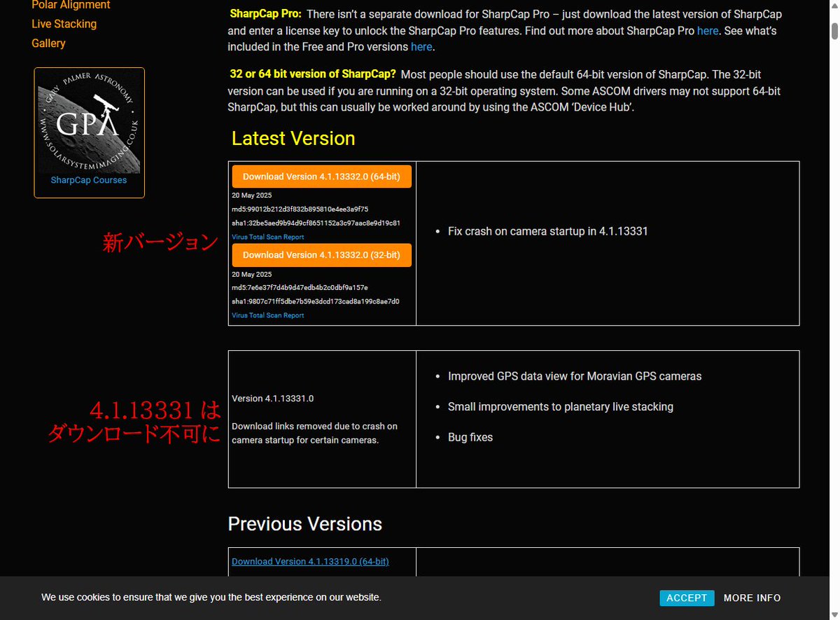Accept cookies via the ACCEPT button
The height and width of the screenshot is (620, 840).
click(687, 598)
